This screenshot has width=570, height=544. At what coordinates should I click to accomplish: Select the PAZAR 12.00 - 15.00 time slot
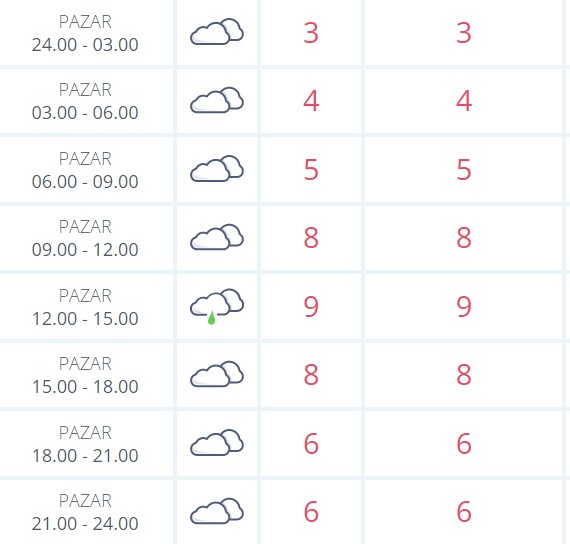pyautogui.click(x=85, y=307)
